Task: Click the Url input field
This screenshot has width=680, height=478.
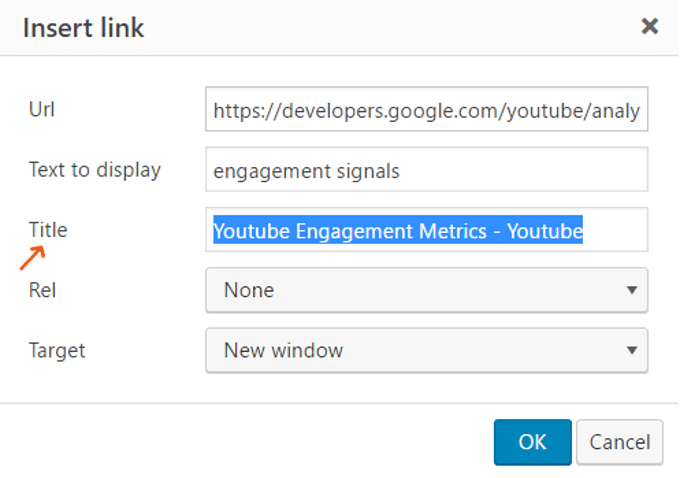Action: click(427, 109)
